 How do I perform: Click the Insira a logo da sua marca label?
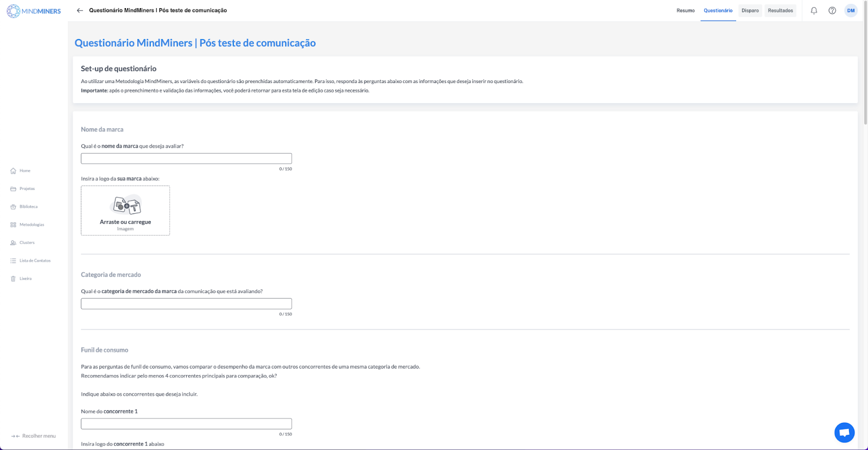[x=120, y=179]
